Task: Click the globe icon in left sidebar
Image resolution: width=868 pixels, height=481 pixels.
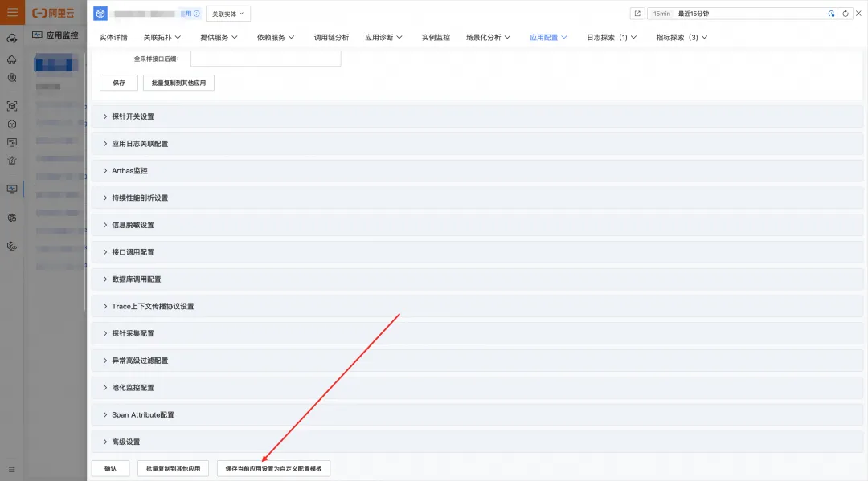Action: click(x=11, y=218)
